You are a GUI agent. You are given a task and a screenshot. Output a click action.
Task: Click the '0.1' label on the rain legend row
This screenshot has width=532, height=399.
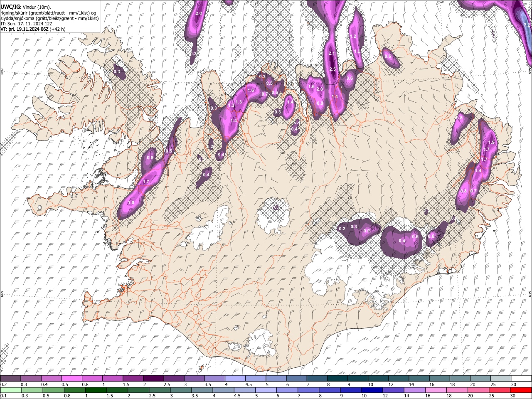click(x=3, y=396)
